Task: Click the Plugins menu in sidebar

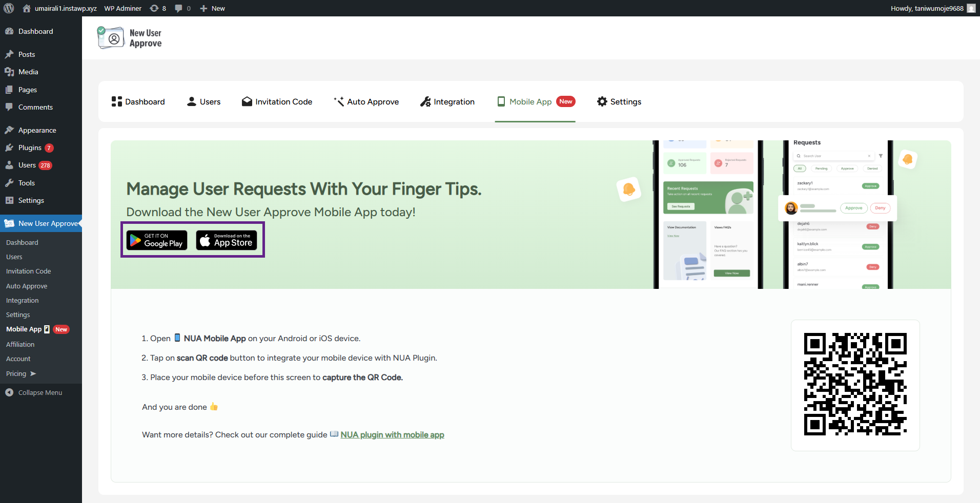Action: point(30,148)
